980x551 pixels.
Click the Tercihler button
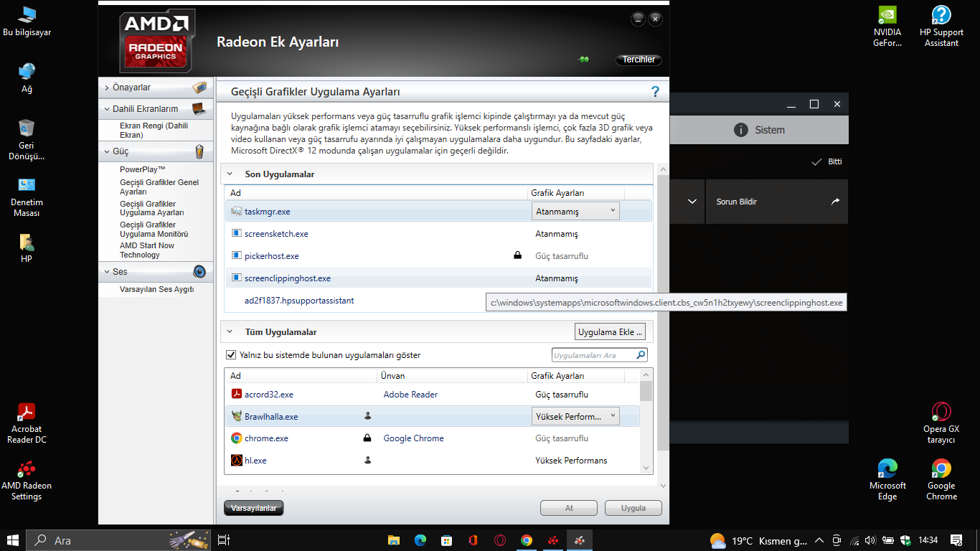point(639,60)
